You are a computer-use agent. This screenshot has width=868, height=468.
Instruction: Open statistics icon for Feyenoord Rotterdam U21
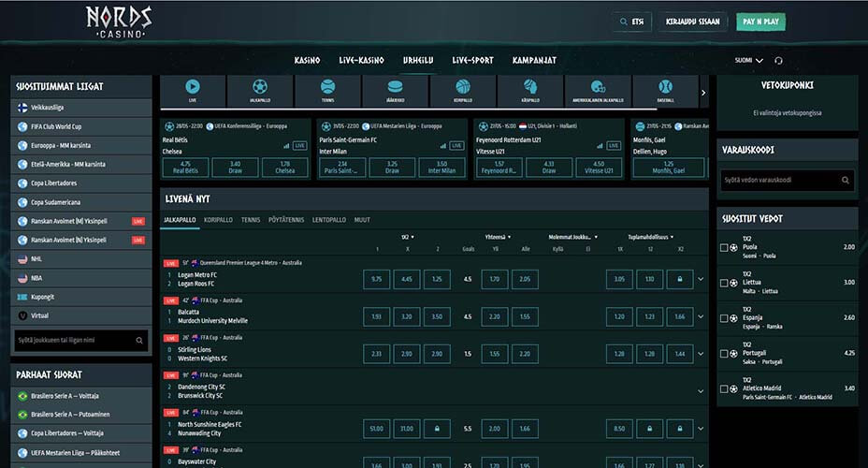pos(600,146)
